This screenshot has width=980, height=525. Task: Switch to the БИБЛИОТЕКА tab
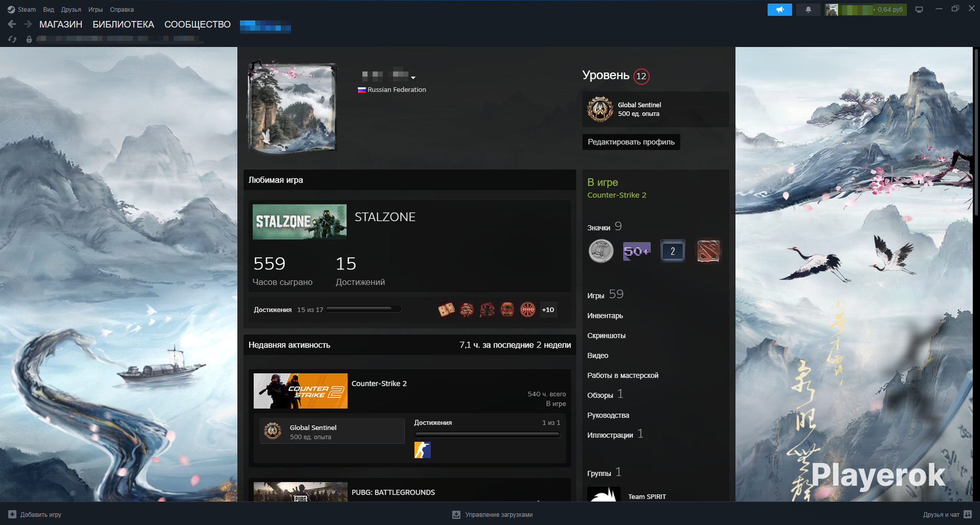[123, 25]
